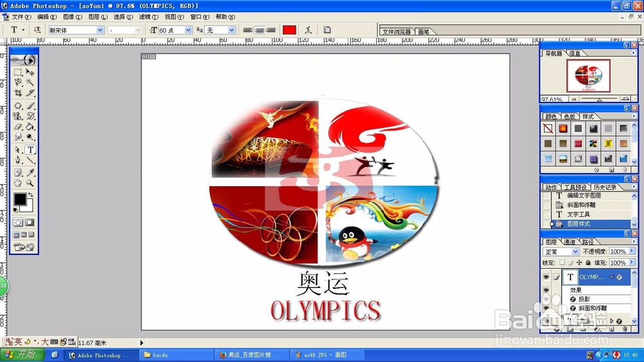Select the Type tool in toolbox
Screen dimensions: 644x362
(30, 150)
